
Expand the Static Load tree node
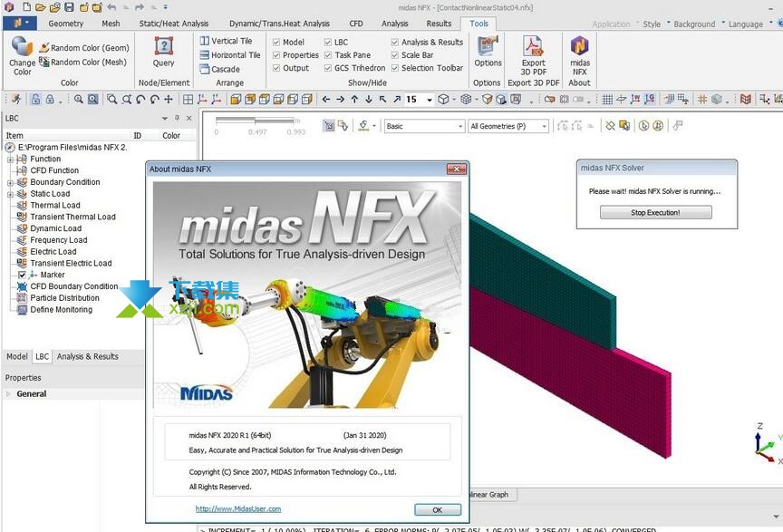pyautogui.click(x=10, y=194)
